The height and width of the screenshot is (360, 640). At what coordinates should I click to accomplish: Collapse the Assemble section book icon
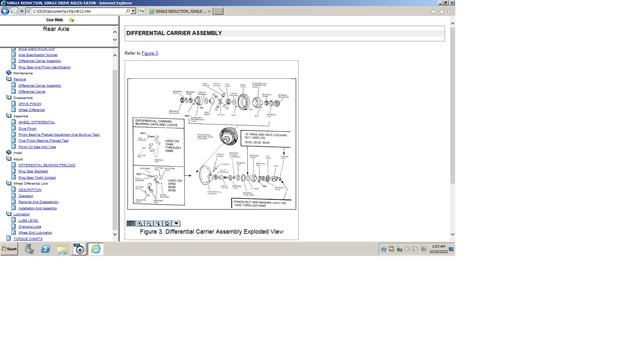pos(9,116)
